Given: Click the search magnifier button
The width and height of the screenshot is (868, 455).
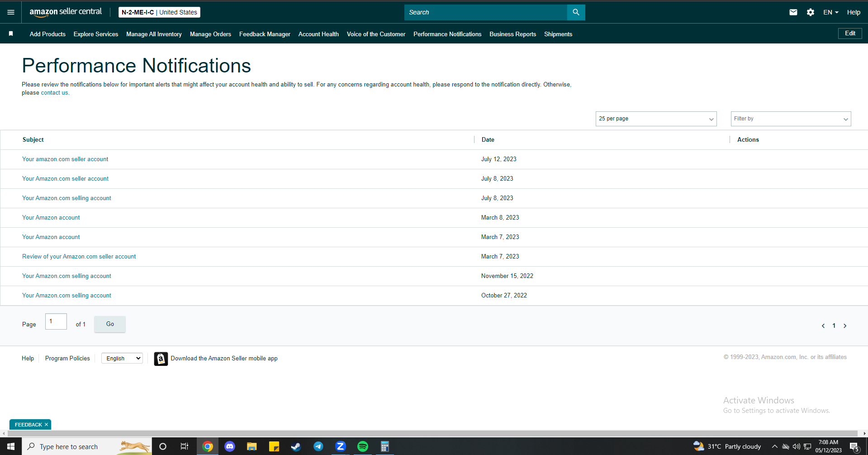Looking at the screenshot, I should [576, 12].
